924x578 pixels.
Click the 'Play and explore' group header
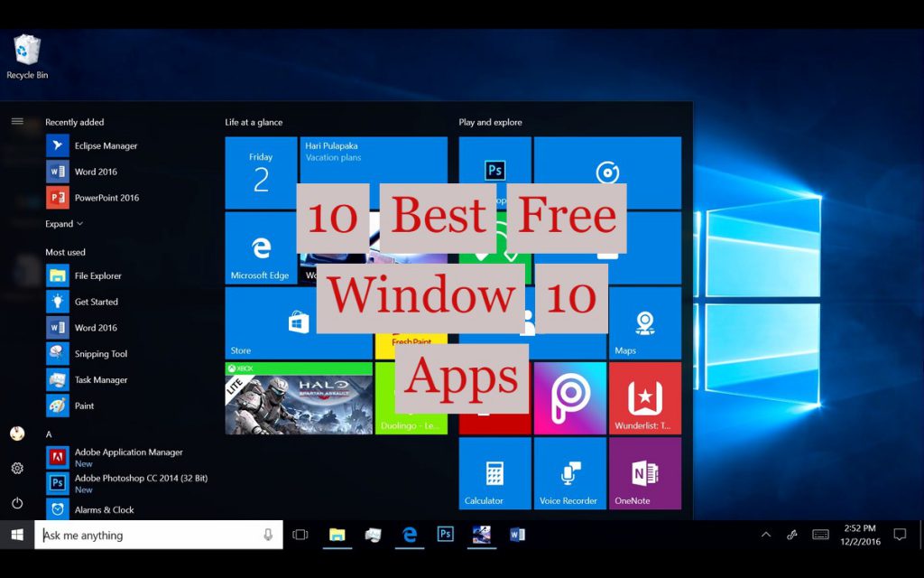[x=489, y=121]
